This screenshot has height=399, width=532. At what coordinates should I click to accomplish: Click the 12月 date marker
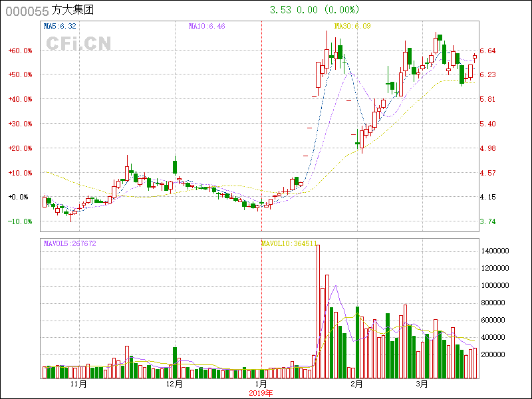(174, 384)
